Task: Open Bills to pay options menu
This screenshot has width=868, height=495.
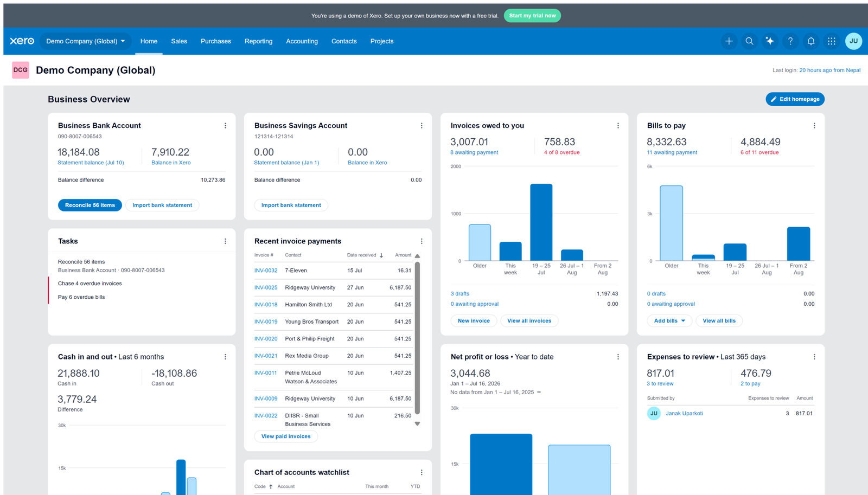Action: pos(814,126)
